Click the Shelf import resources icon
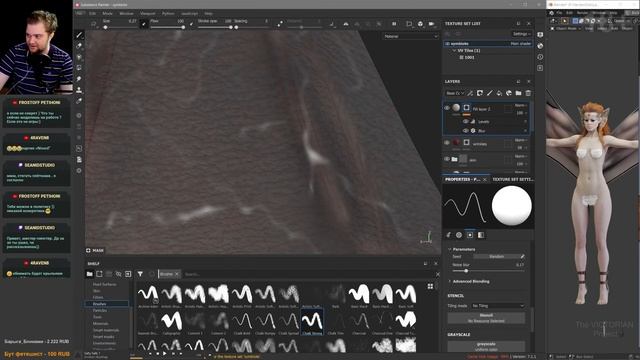 pyautogui.click(x=128, y=274)
